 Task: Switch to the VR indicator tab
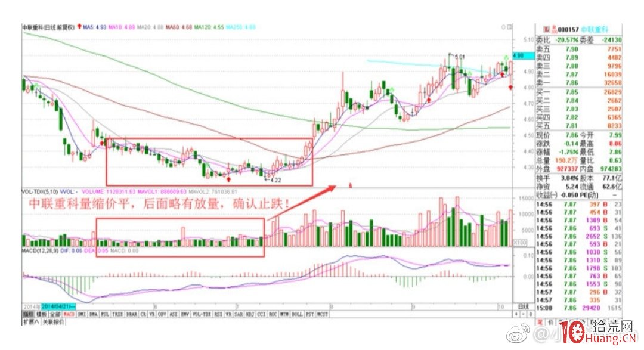coord(151,314)
